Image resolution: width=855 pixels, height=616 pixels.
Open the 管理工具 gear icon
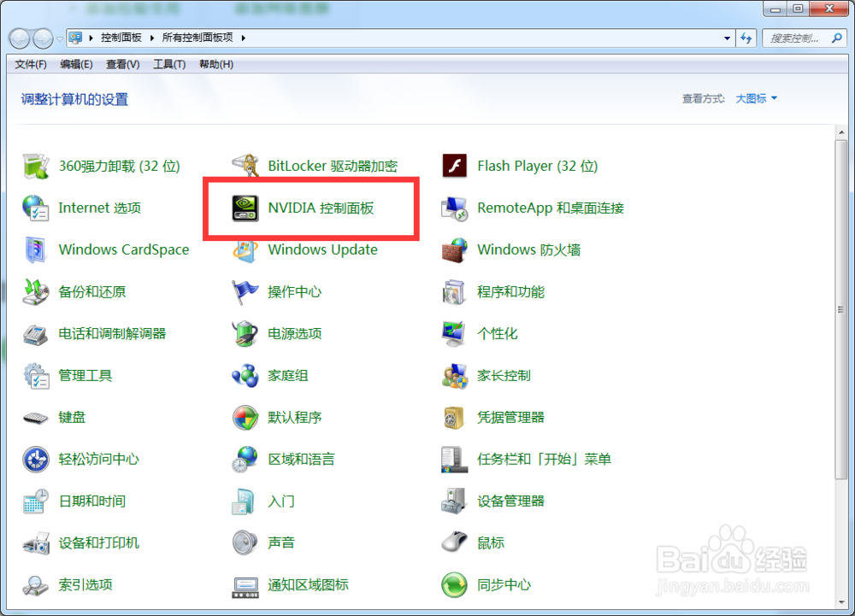[36, 375]
